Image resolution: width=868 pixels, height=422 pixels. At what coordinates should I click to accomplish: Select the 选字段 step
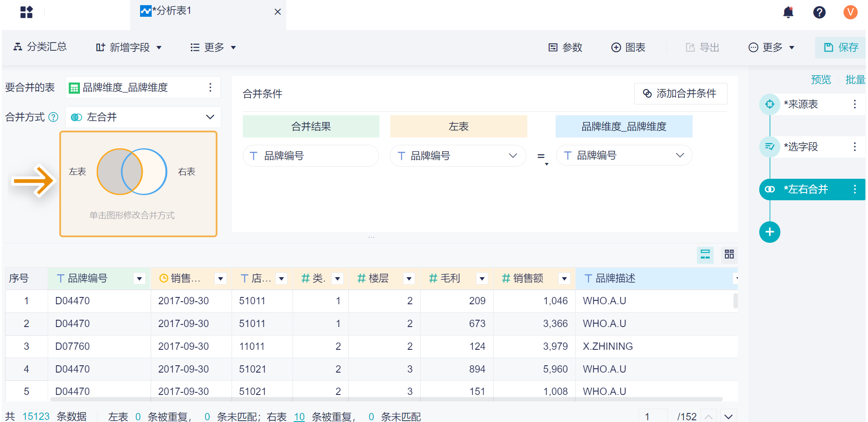801,147
